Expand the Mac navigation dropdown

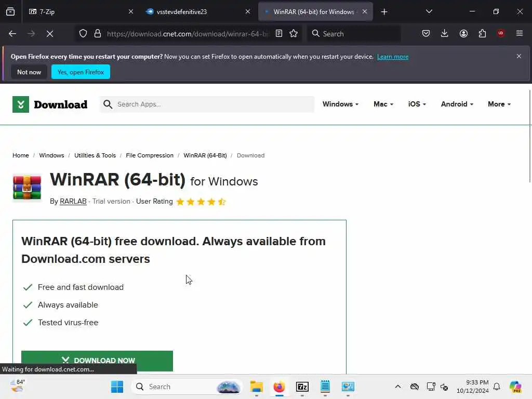tap(383, 104)
